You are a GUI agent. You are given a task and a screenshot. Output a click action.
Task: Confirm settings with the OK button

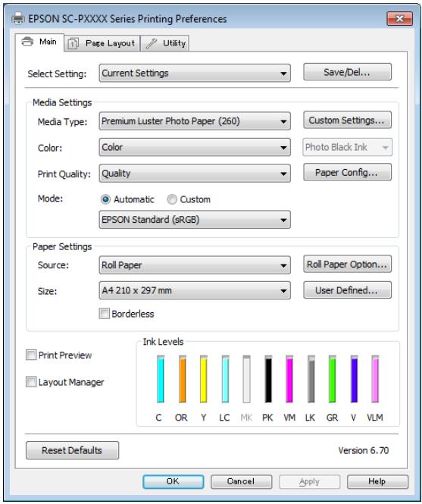[173, 481]
